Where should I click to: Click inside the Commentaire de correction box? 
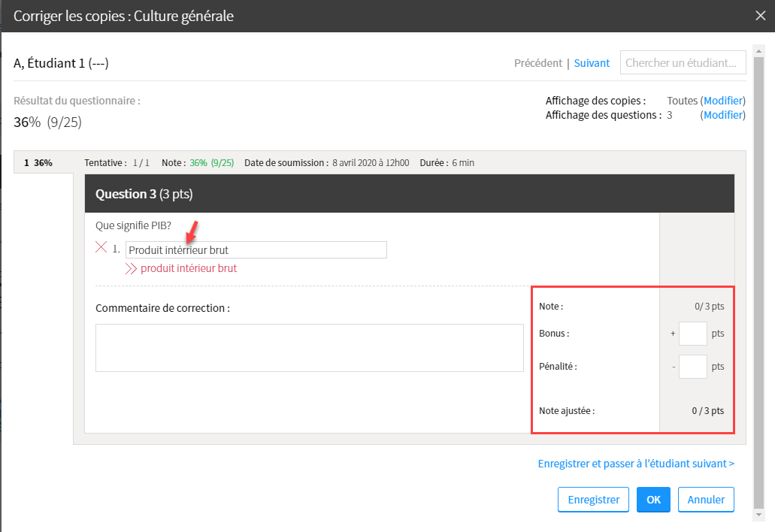[309, 347]
